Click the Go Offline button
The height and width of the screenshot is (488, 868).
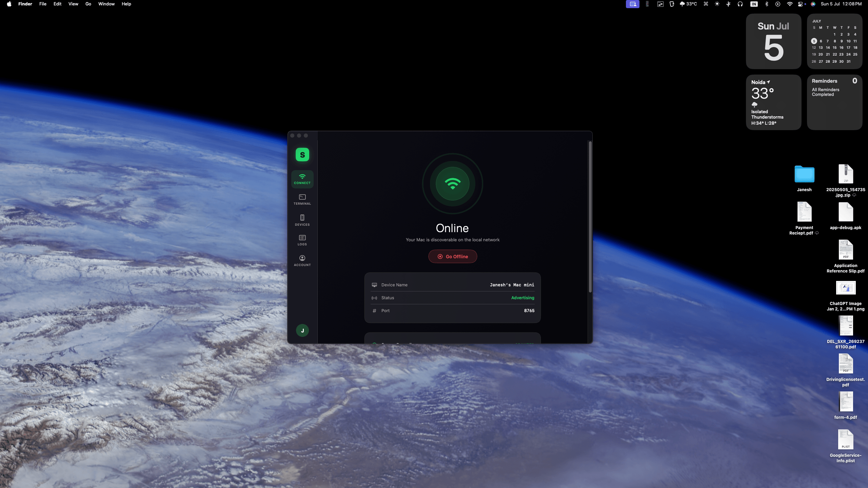(x=453, y=257)
